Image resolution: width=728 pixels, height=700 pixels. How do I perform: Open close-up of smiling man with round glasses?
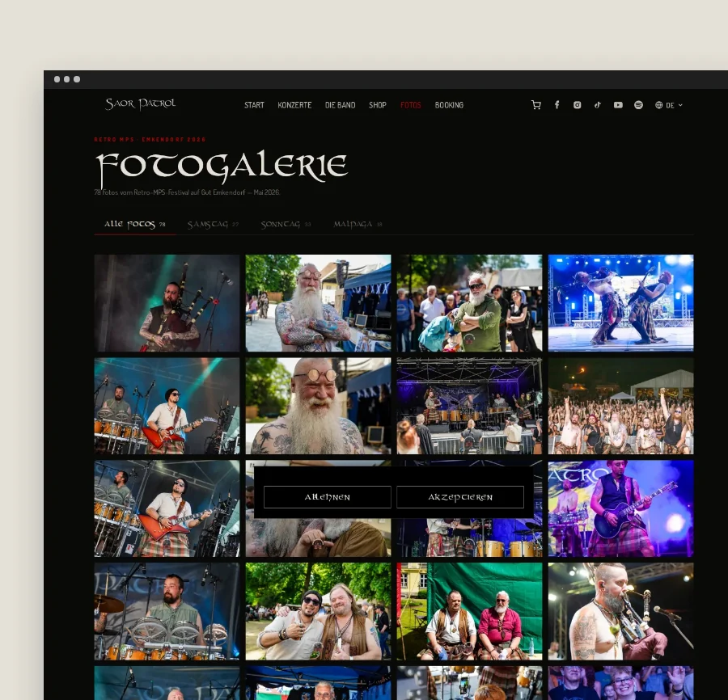[318, 406]
